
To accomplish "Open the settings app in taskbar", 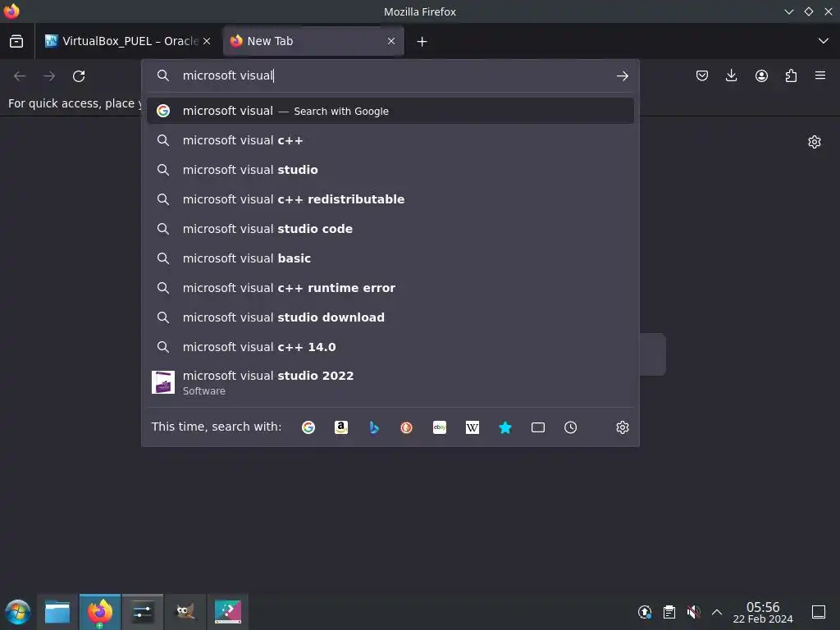I will pyautogui.click(x=143, y=612).
